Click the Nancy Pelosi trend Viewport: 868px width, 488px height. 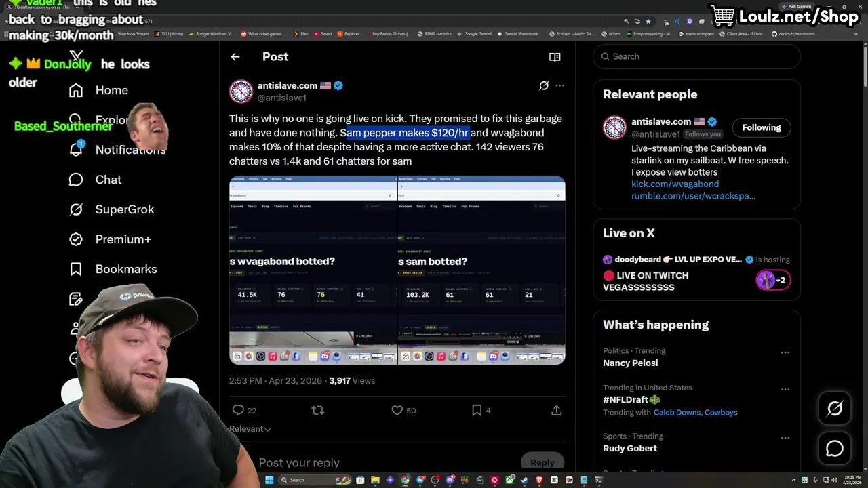tap(630, 363)
